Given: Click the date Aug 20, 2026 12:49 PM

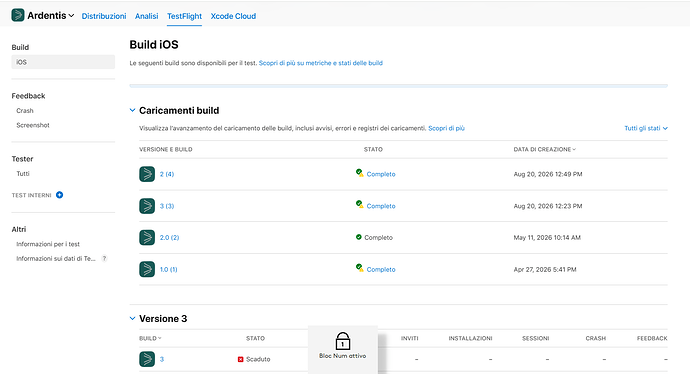Looking at the screenshot, I should click(548, 174).
